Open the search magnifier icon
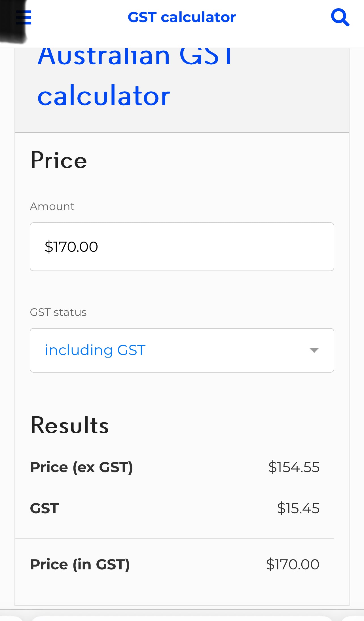This screenshot has height=621, width=364. pyautogui.click(x=340, y=17)
